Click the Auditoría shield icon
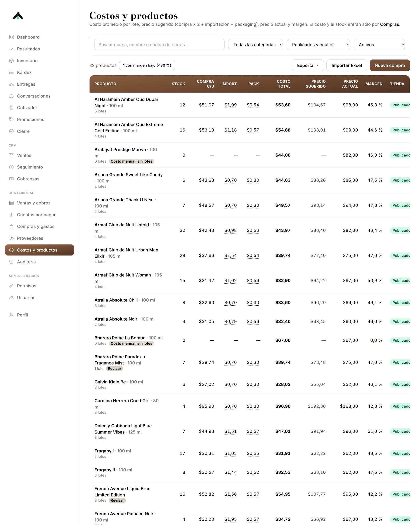The height and width of the screenshot is (525, 420). point(11,262)
